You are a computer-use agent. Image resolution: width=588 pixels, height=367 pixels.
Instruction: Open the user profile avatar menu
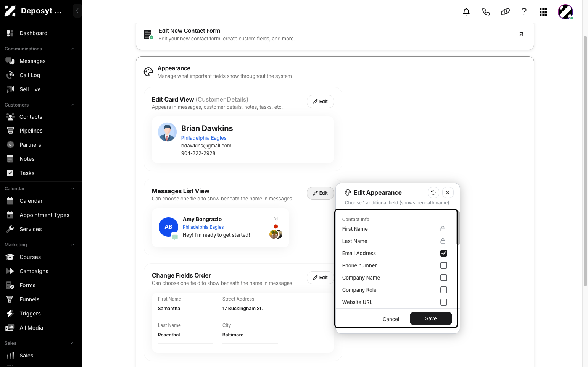pyautogui.click(x=565, y=12)
